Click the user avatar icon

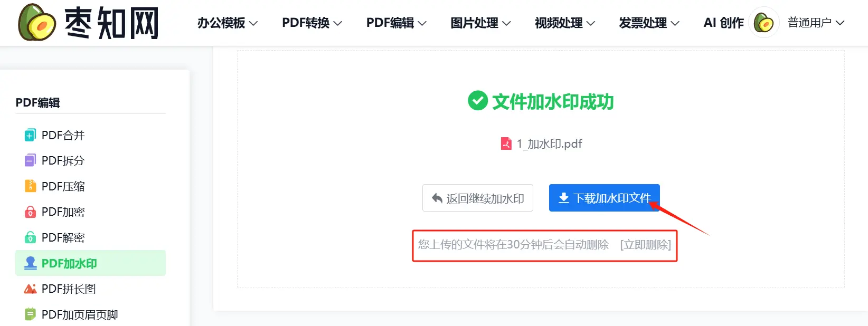coord(764,23)
